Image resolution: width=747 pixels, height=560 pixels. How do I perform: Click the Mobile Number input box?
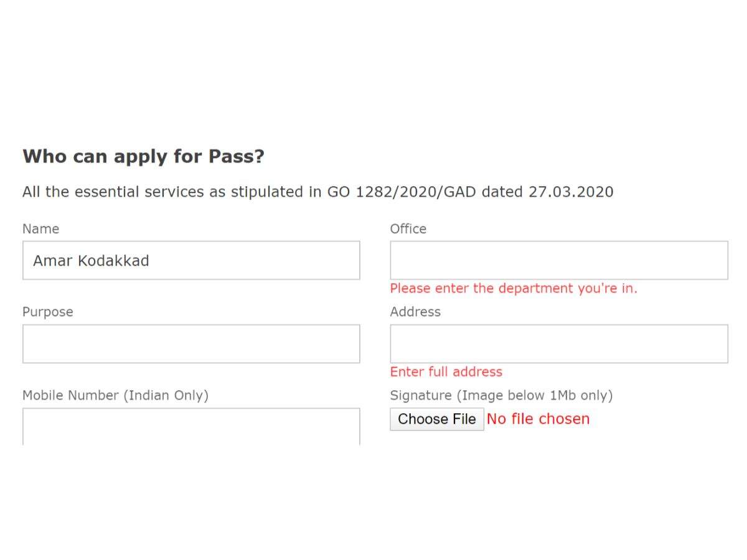(191, 426)
